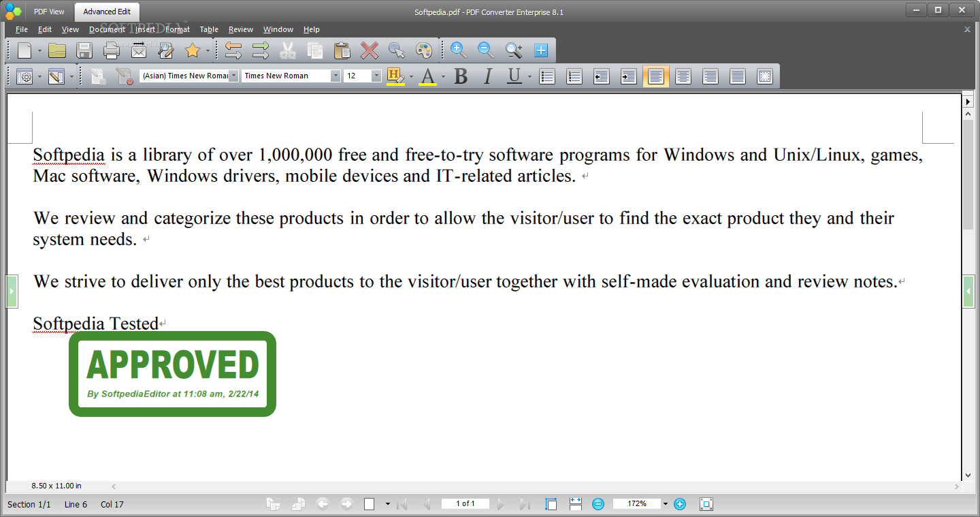Click the orange left-arrow undo icon
980x517 pixels.
(233, 50)
